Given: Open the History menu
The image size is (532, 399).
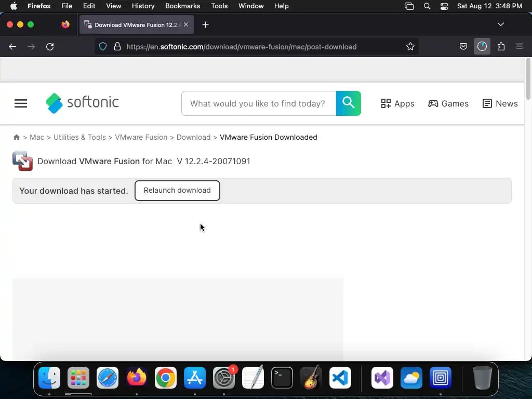Looking at the screenshot, I should (x=143, y=6).
